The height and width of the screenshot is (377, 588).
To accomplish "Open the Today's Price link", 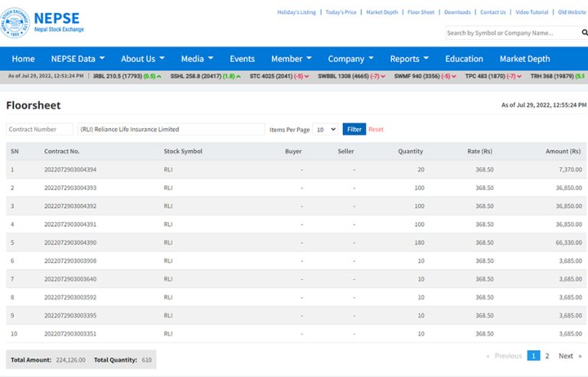I will pyautogui.click(x=341, y=12).
